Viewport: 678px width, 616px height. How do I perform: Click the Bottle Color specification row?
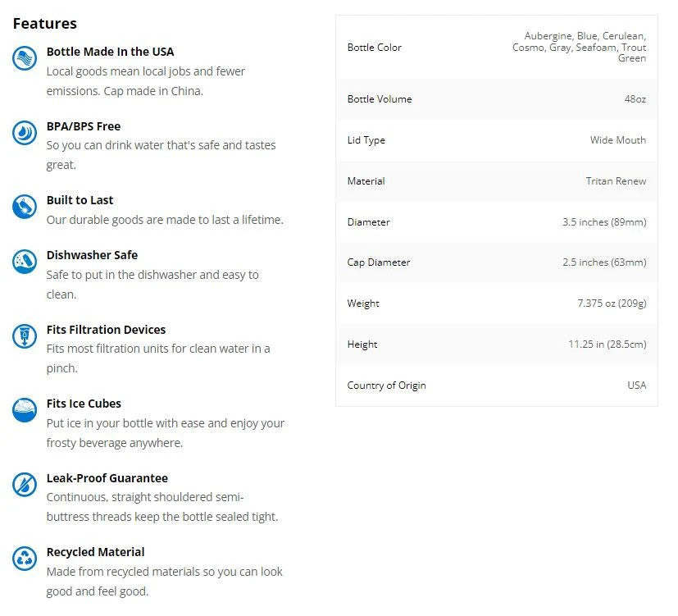(x=496, y=47)
